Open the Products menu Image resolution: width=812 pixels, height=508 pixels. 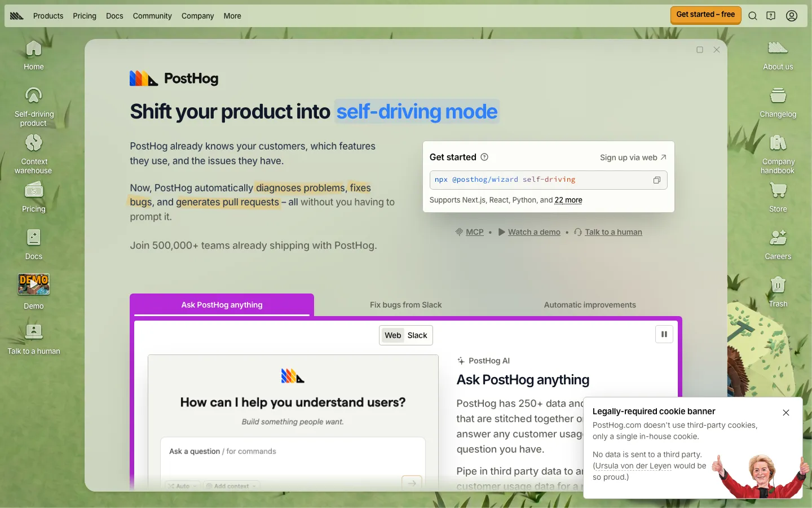pos(48,16)
